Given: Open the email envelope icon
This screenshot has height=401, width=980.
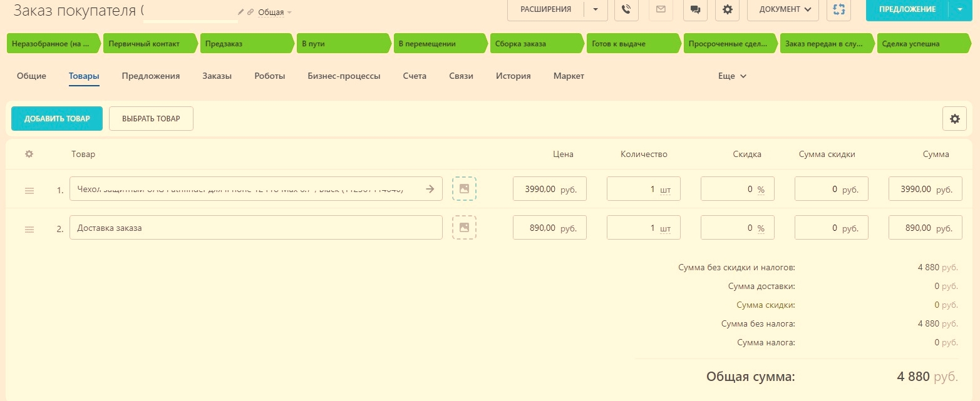Looking at the screenshot, I should [661, 9].
